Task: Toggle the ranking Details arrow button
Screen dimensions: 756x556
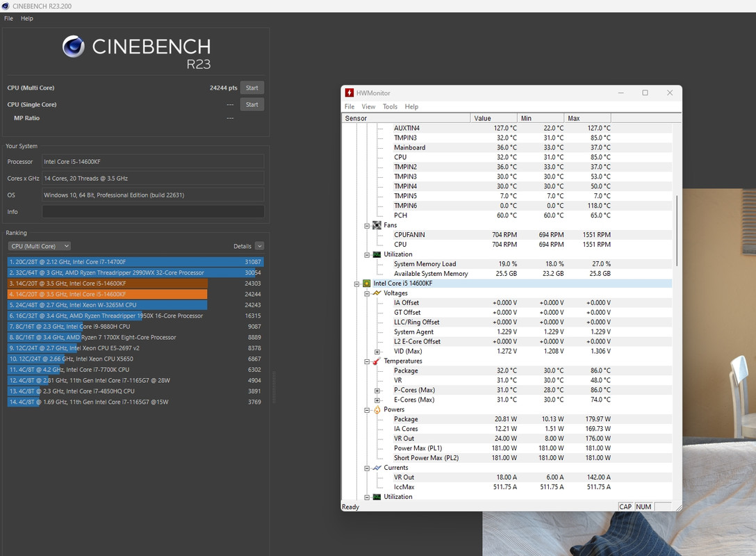Action: coord(259,246)
